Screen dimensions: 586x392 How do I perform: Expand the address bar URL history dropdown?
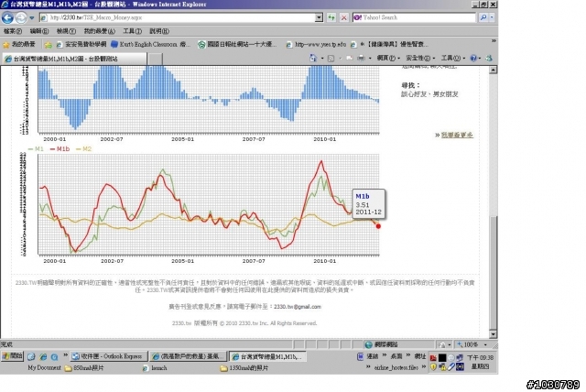tap(319, 17)
